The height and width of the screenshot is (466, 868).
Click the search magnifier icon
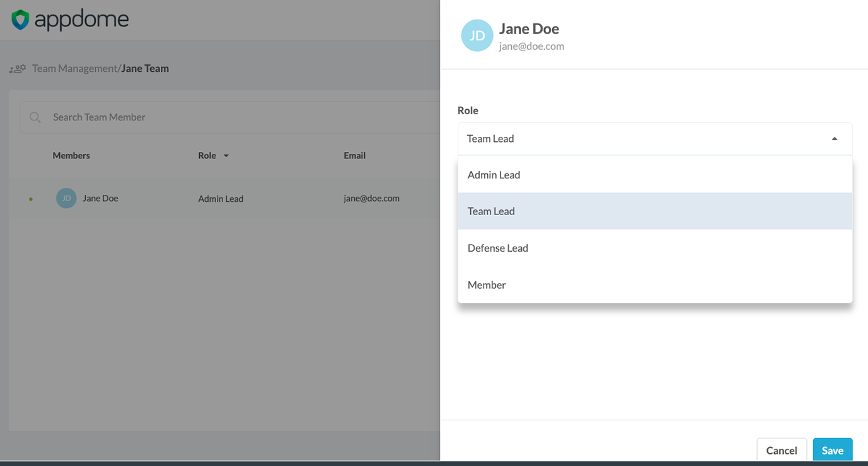pos(35,117)
